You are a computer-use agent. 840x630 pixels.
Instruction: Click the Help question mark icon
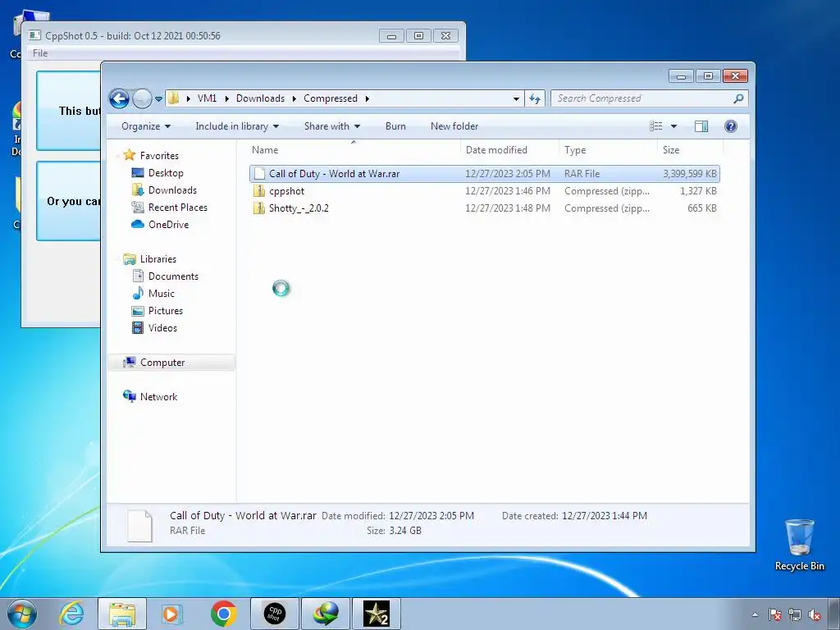731,126
